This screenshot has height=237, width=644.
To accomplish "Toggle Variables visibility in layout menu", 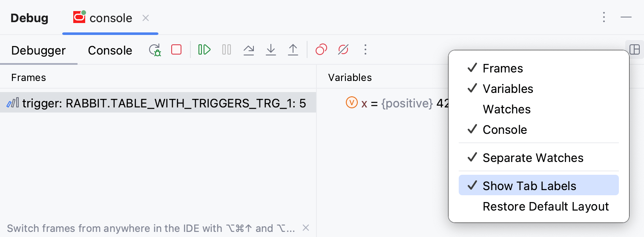I will tap(508, 89).
